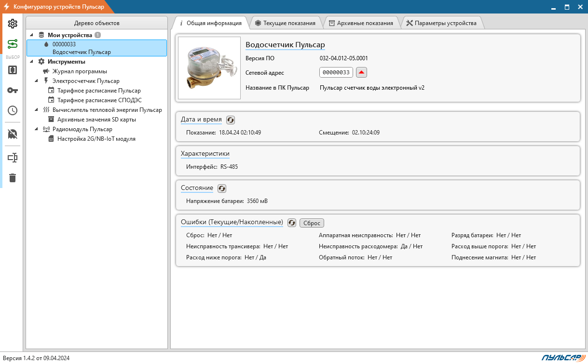Refresh the Состояние section
Image resolution: width=588 pixels, height=364 pixels.
[x=222, y=189]
